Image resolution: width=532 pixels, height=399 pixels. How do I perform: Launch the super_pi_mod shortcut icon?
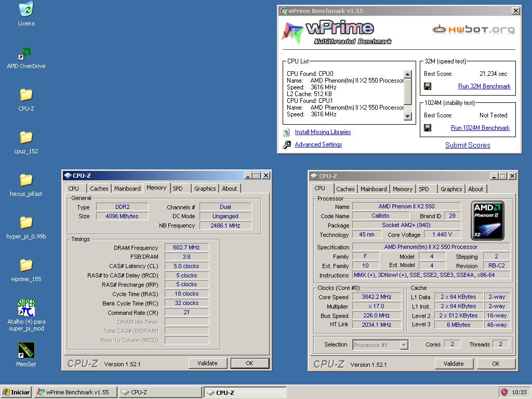[x=26, y=308]
